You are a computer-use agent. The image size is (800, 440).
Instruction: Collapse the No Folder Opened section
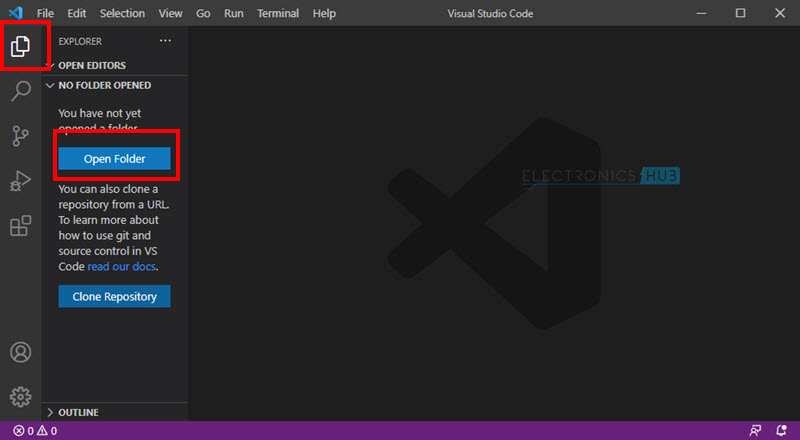(104, 86)
